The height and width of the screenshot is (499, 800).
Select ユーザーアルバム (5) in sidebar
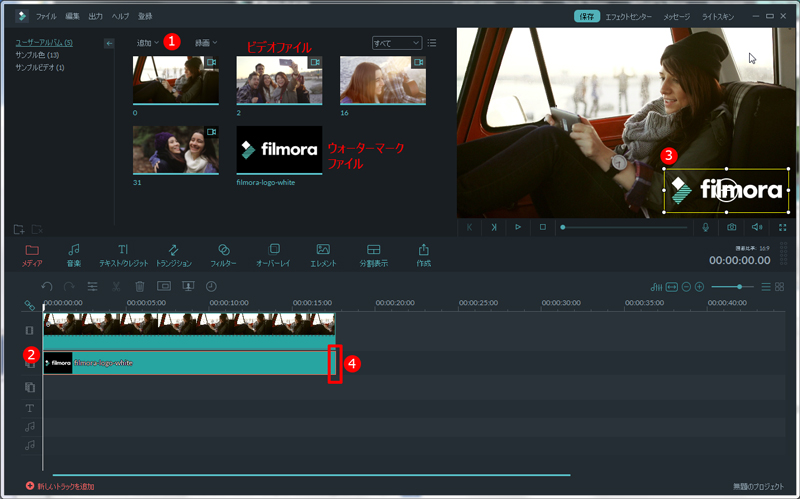click(44, 42)
